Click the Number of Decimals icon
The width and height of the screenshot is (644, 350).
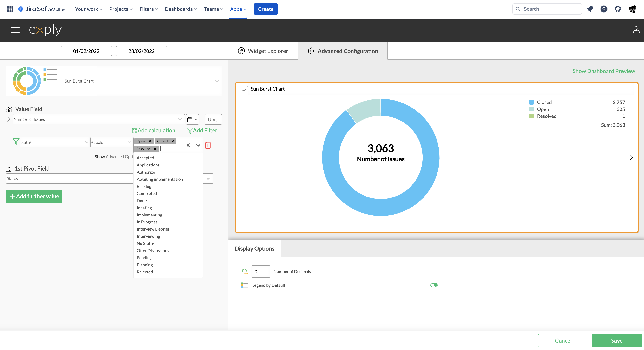tap(244, 271)
